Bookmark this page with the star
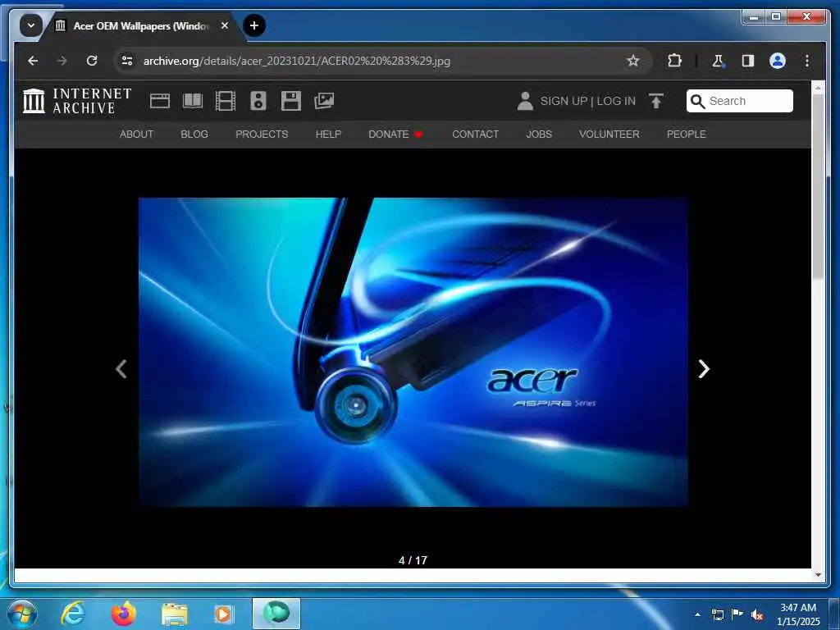840x630 pixels. [x=632, y=61]
